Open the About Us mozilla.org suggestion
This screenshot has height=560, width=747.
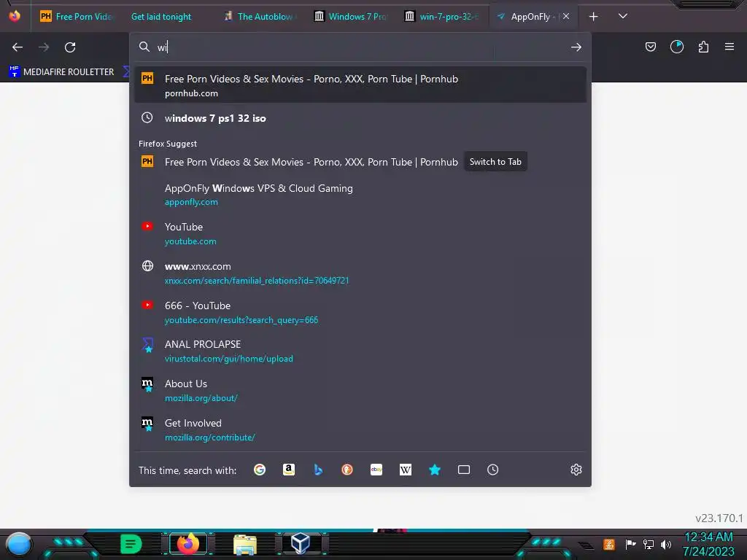(360, 391)
